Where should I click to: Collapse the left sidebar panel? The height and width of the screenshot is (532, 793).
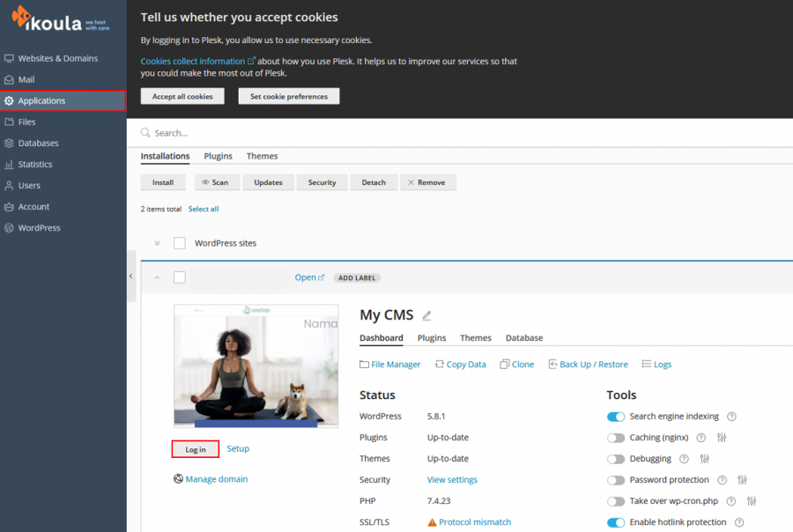click(131, 276)
